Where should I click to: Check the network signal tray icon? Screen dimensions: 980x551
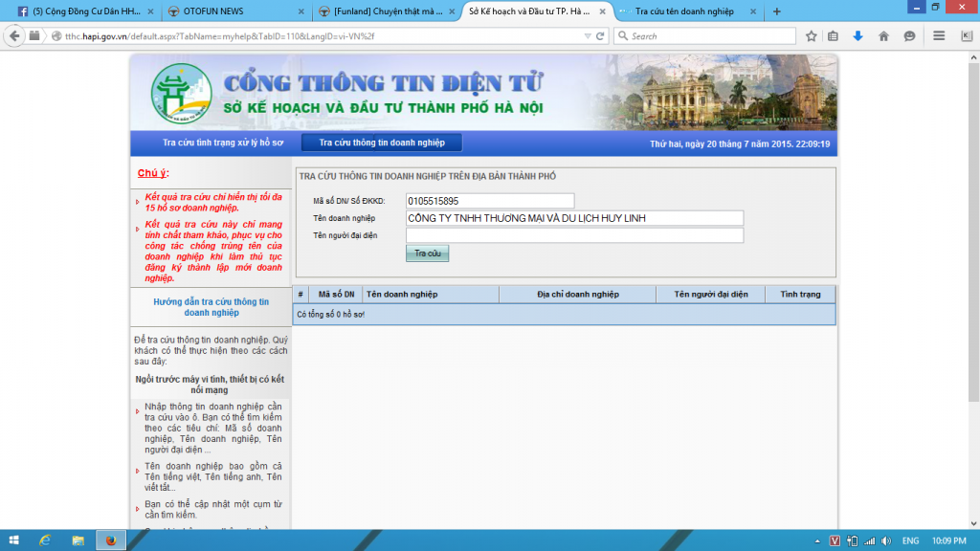(x=869, y=541)
